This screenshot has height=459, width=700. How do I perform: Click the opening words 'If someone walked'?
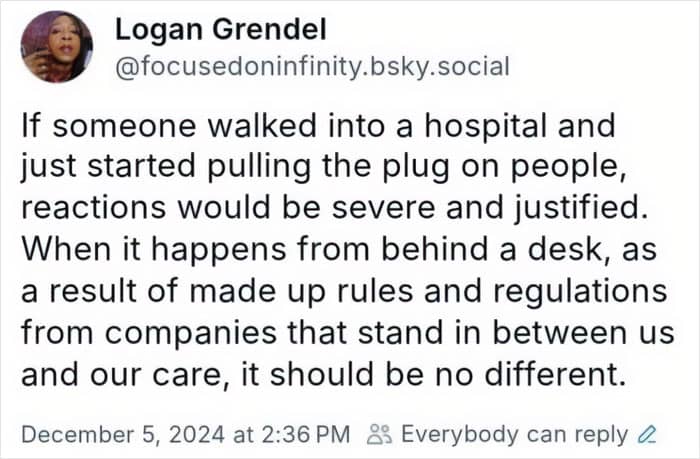click(141, 129)
